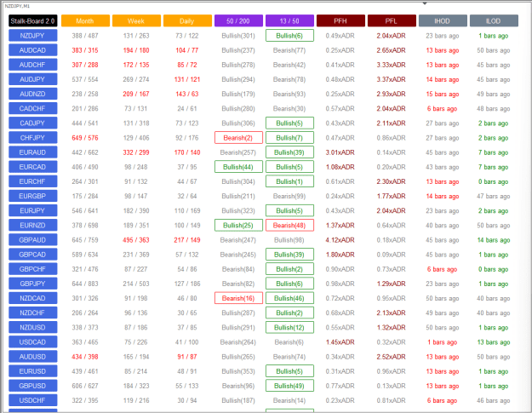Open the GBPUSD symbol button
The height and width of the screenshot is (413, 532).
click(33, 386)
